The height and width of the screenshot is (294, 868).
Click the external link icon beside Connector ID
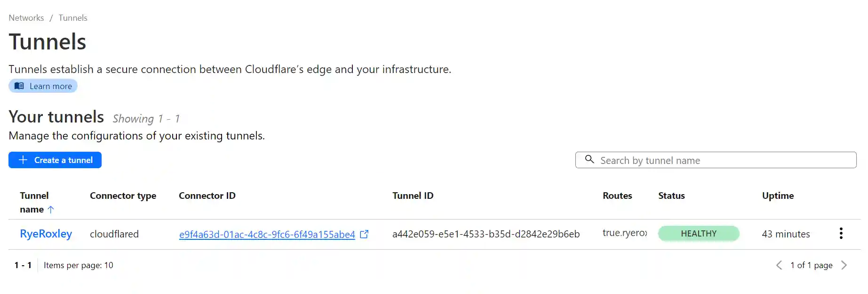pos(365,234)
